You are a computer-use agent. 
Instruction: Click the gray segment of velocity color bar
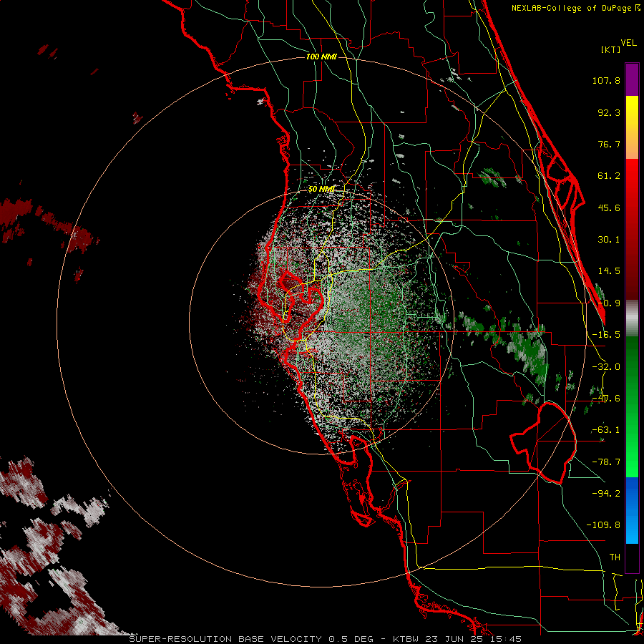coord(632,318)
